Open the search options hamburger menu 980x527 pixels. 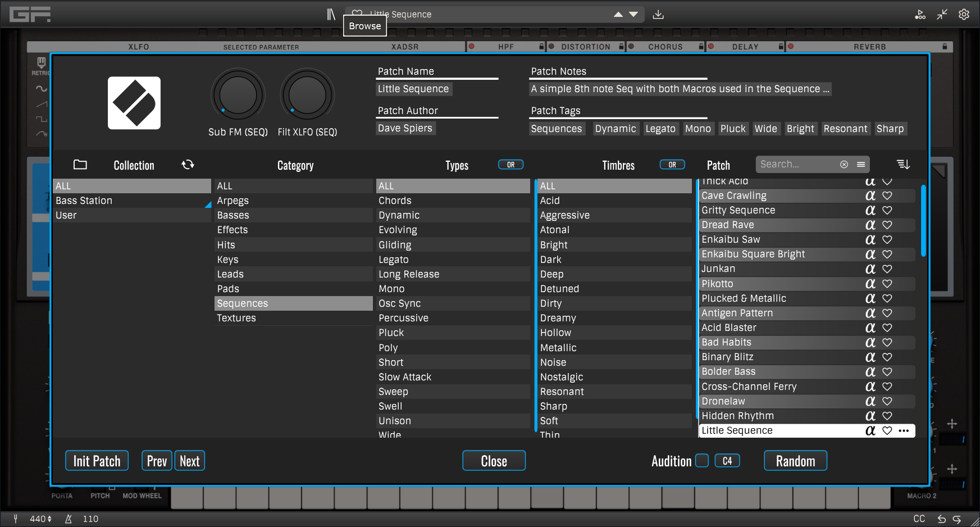[x=861, y=164]
